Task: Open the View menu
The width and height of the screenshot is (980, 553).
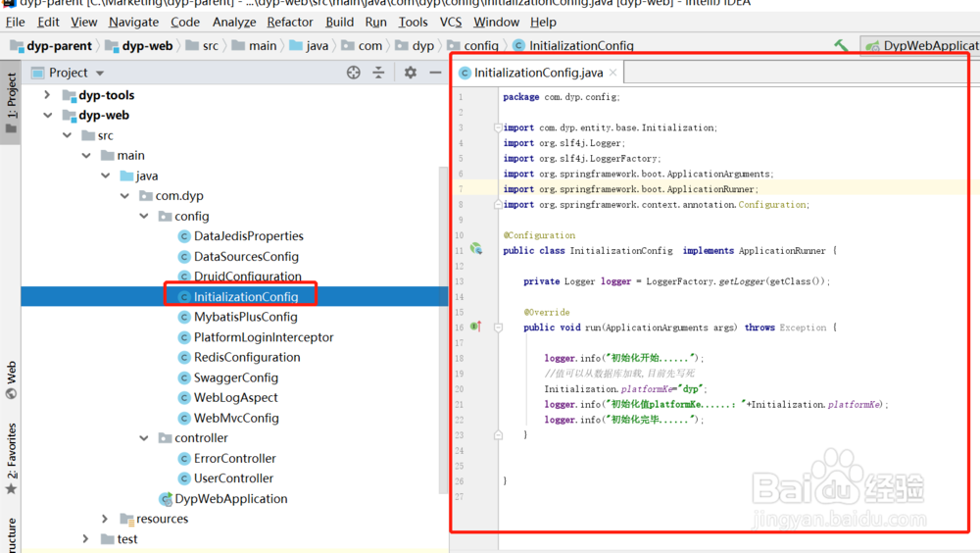Action: click(x=83, y=22)
